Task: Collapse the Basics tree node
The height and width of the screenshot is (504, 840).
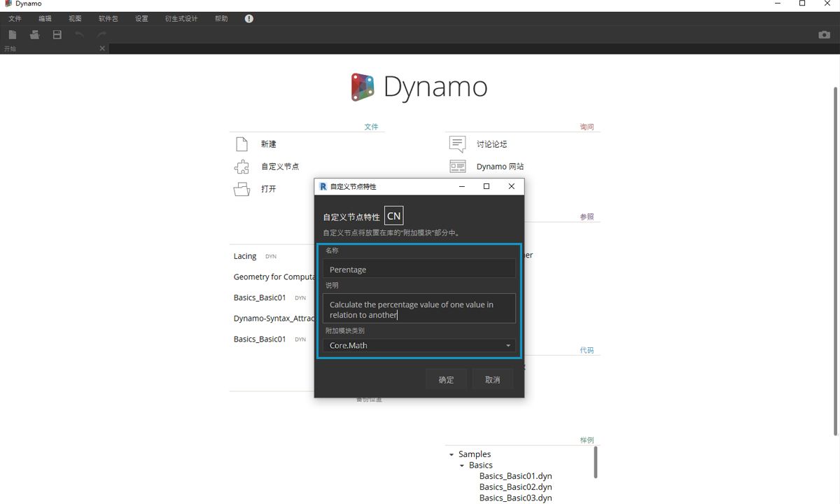Action: (462, 465)
